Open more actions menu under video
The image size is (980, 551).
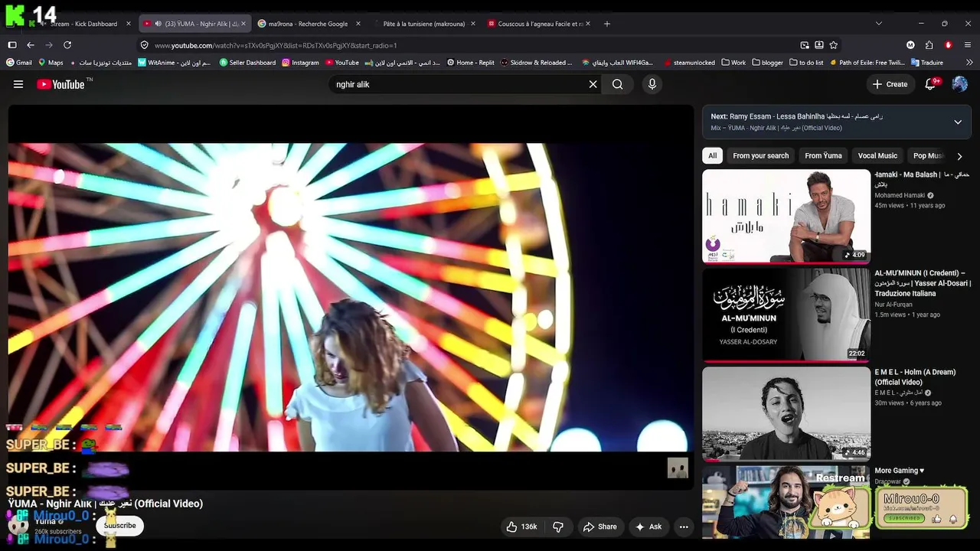pyautogui.click(x=684, y=527)
